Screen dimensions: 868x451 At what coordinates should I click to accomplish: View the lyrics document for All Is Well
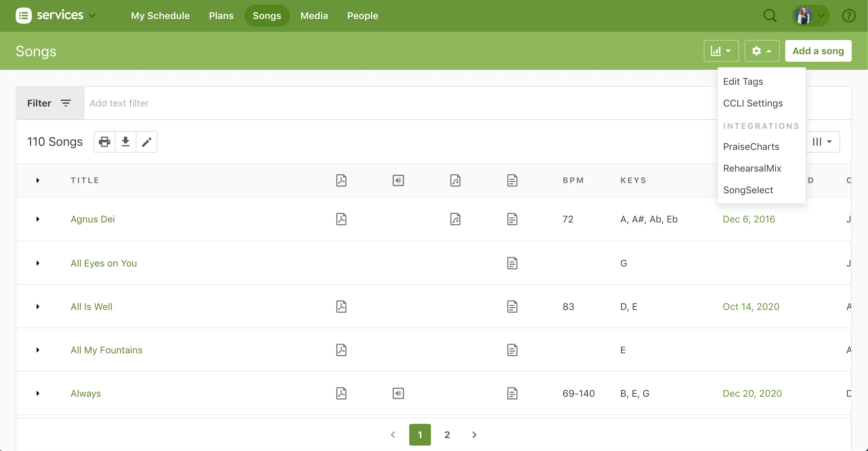point(512,306)
